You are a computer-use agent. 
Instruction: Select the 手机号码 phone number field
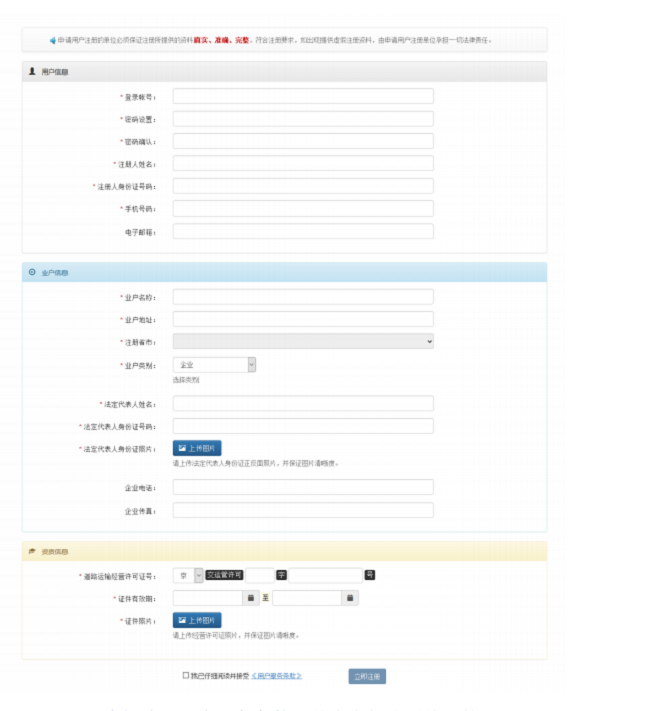point(303,208)
